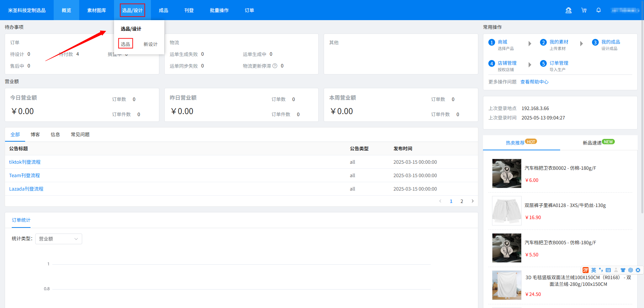644x308 pixels.
Task: Open the 查看帮助中心 link
Action: pyautogui.click(x=534, y=82)
